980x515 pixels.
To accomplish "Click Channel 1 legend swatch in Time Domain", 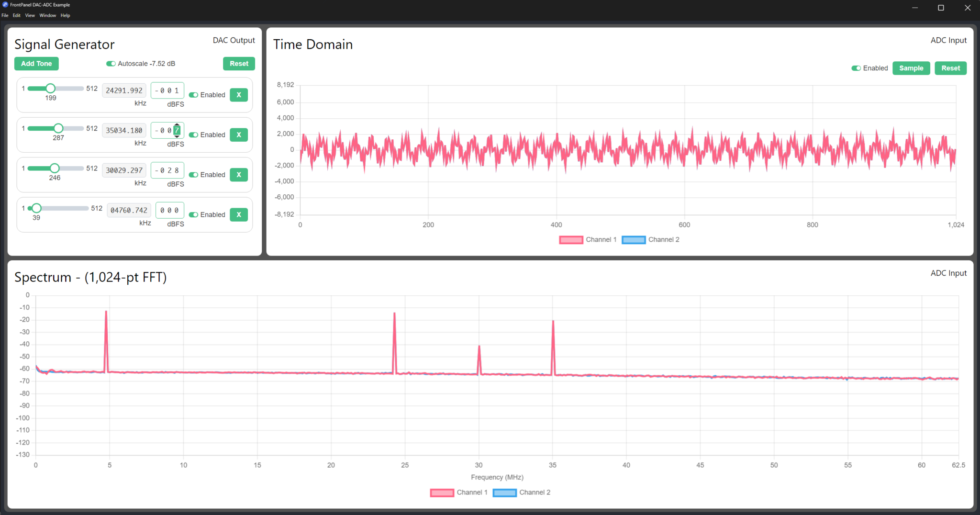I will (x=570, y=239).
